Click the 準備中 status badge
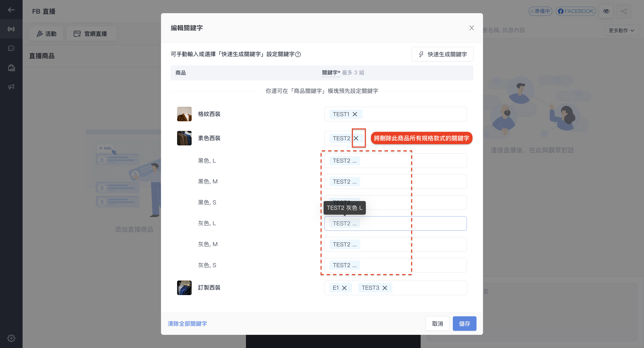644x348 pixels. pyautogui.click(x=540, y=11)
